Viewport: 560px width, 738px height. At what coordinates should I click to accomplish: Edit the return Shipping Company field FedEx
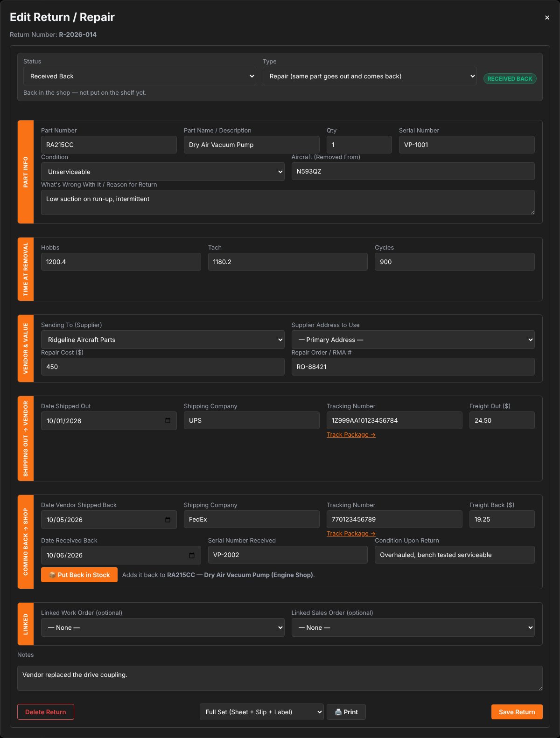[252, 519]
